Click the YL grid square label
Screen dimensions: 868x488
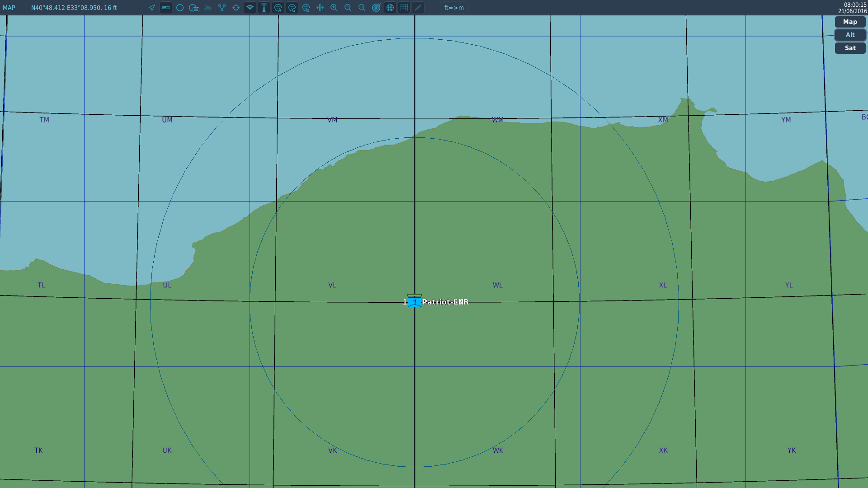[x=789, y=285]
